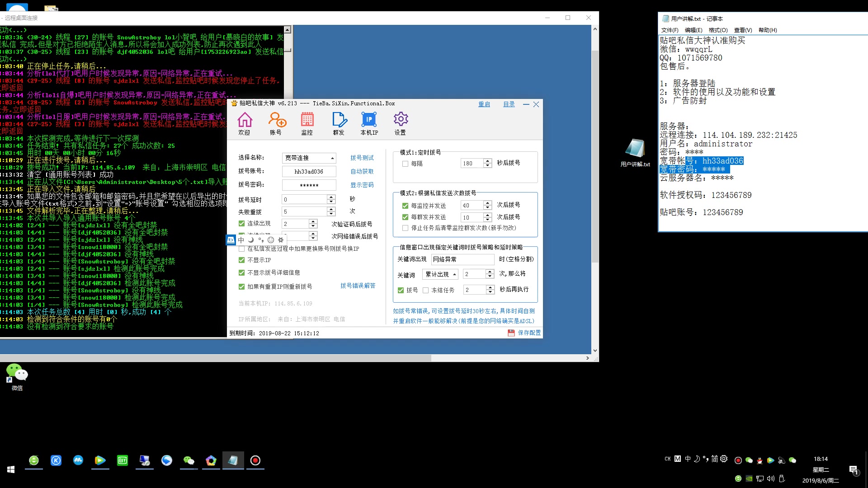Click the 显示密码 link

(x=362, y=185)
